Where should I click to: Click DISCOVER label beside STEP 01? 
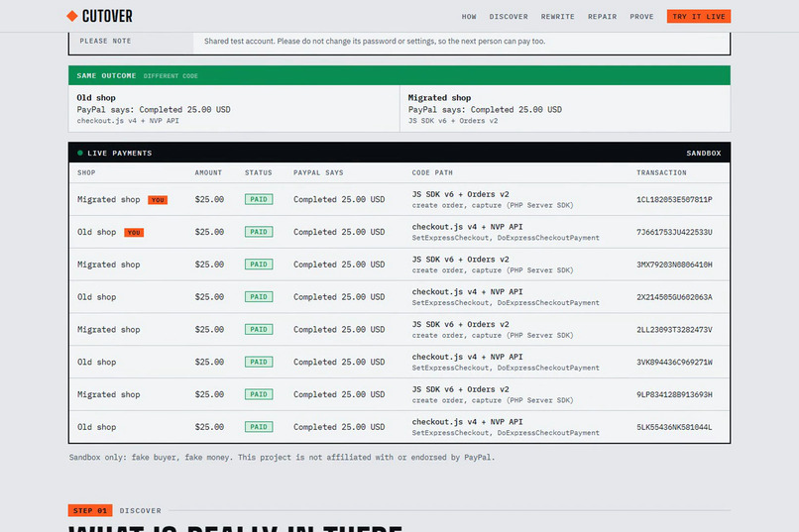point(140,510)
